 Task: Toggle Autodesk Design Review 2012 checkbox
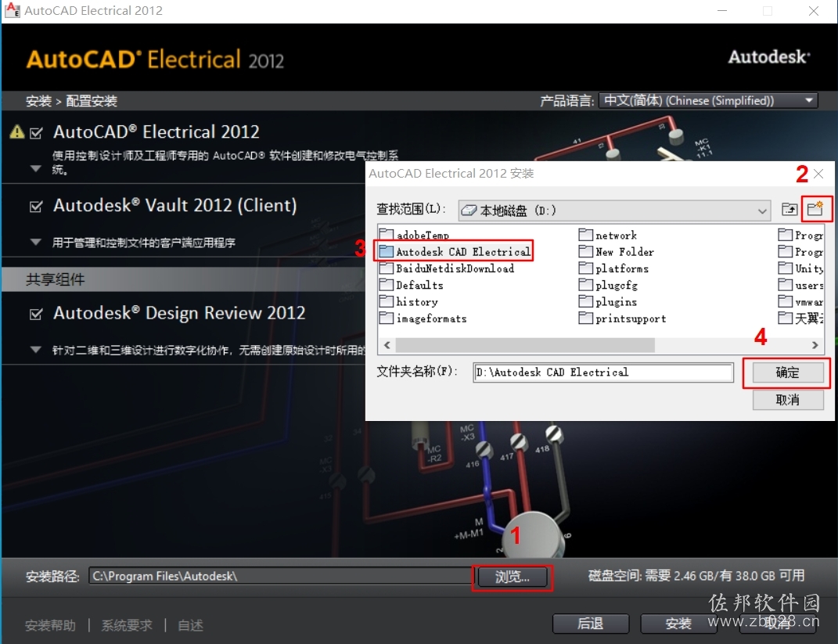tap(36, 314)
